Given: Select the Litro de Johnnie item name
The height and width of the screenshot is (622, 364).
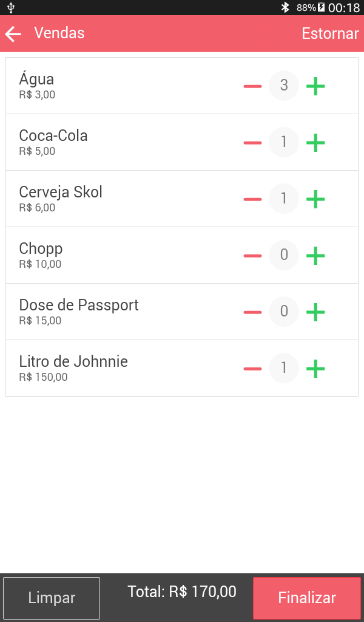Looking at the screenshot, I should pyautogui.click(x=73, y=362).
